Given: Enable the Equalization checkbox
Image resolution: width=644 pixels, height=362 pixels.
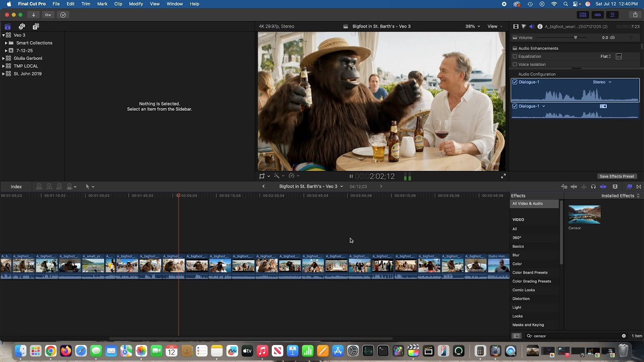Looking at the screenshot, I should click(515, 56).
